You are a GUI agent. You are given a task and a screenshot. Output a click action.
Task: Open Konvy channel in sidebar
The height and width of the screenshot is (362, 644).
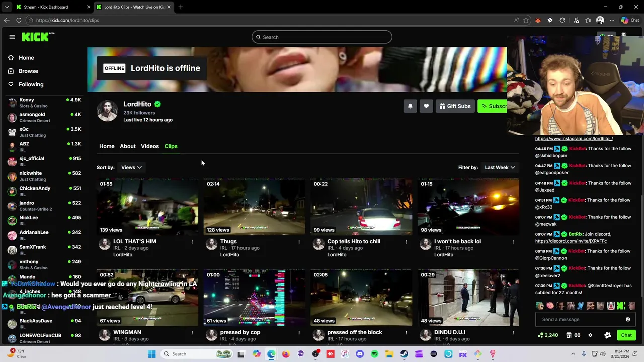pyautogui.click(x=44, y=103)
